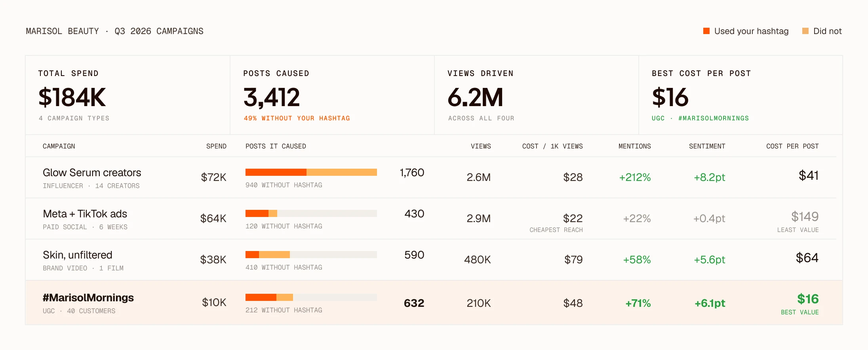
Task: Click the $149 cost per post value
Action: (x=805, y=216)
